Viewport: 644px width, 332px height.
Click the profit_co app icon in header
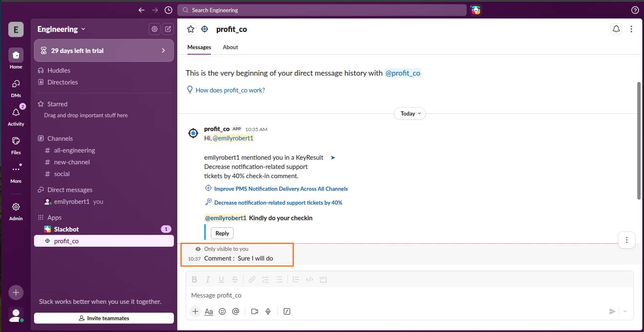(x=205, y=29)
